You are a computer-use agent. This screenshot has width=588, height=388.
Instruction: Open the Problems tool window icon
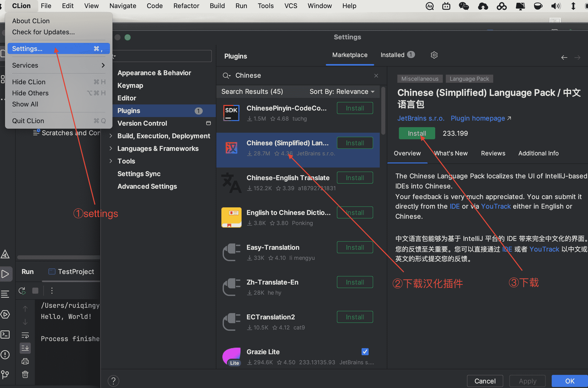5,355
